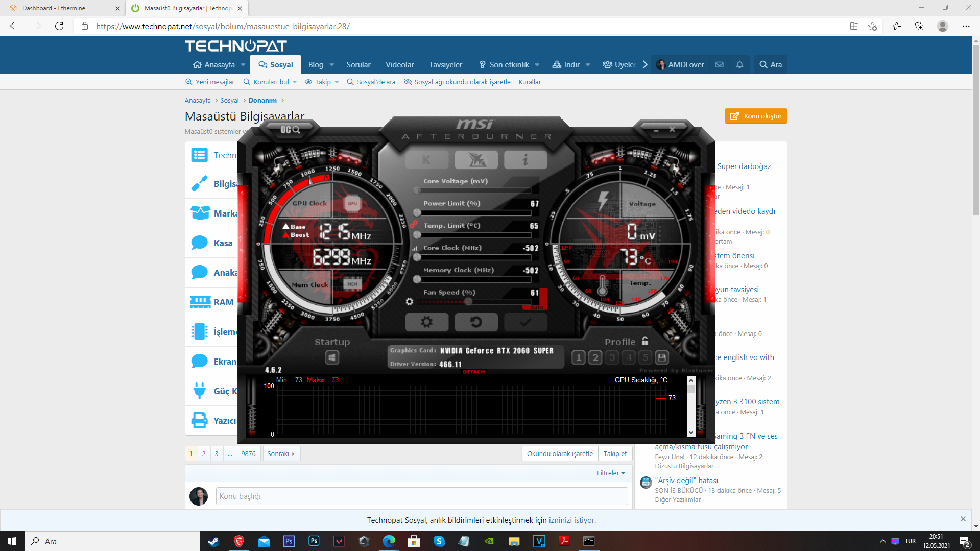Expand the Son etkinlik dropdown arrow

(537, 65)
